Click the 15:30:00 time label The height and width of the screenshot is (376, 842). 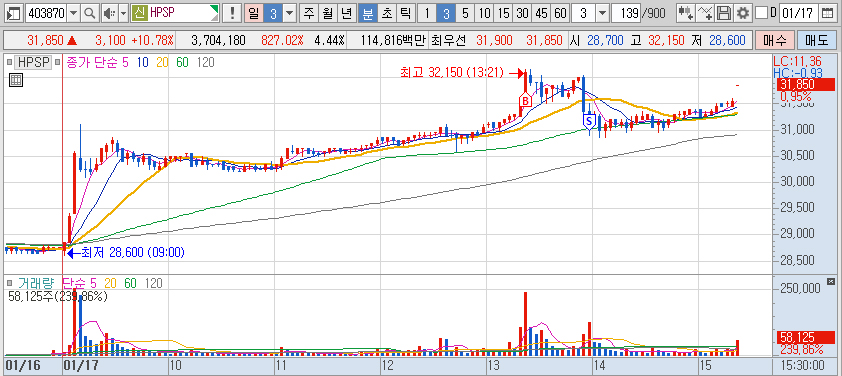tap(804, 365)
